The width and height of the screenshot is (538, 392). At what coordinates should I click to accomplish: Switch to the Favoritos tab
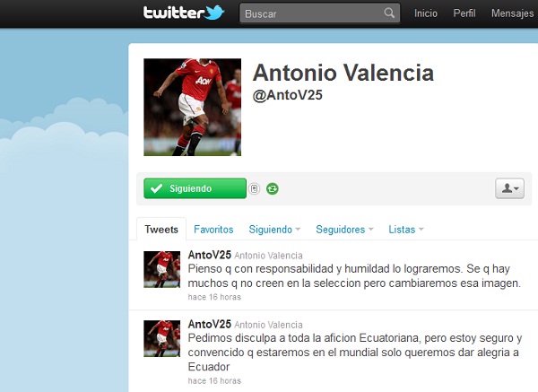[213, 230]
